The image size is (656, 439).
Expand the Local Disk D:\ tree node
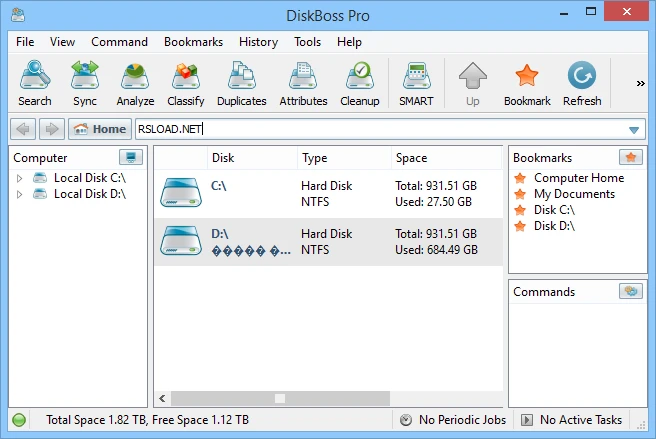click(x=19, y=194)
